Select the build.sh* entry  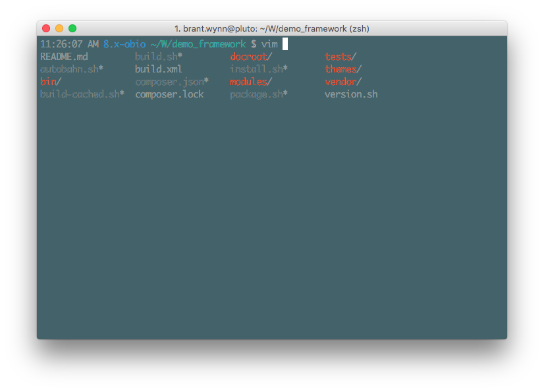pos(159,57)
